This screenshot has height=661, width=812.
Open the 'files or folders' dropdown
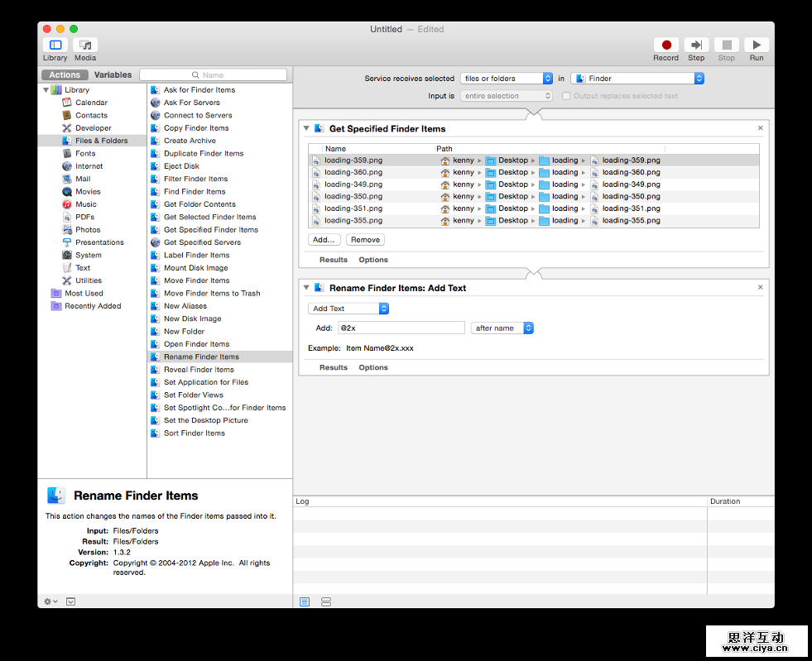(x=507, y=79)
